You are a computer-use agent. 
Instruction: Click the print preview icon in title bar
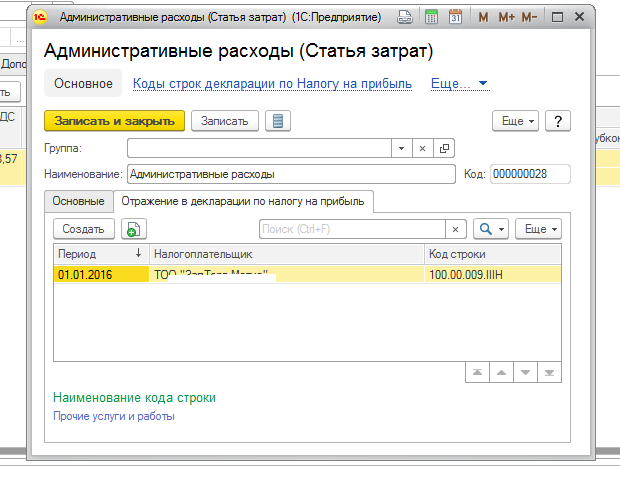tap(405, 18)
